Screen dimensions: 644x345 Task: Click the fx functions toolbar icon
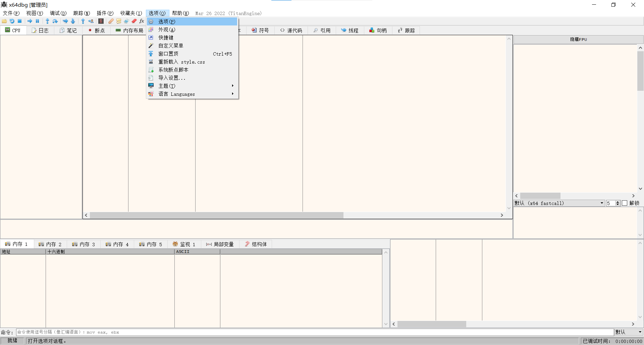pyautogui.click(x=142, y=21)
